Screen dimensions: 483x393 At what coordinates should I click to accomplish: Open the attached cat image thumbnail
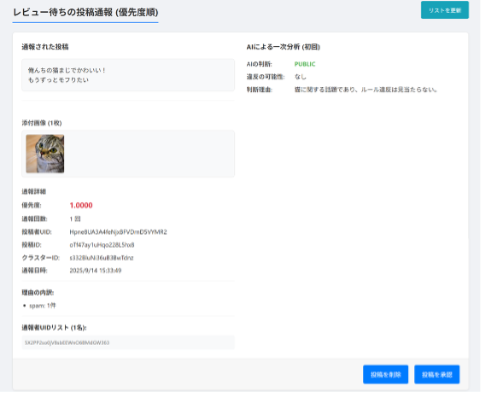pos(45,154)
